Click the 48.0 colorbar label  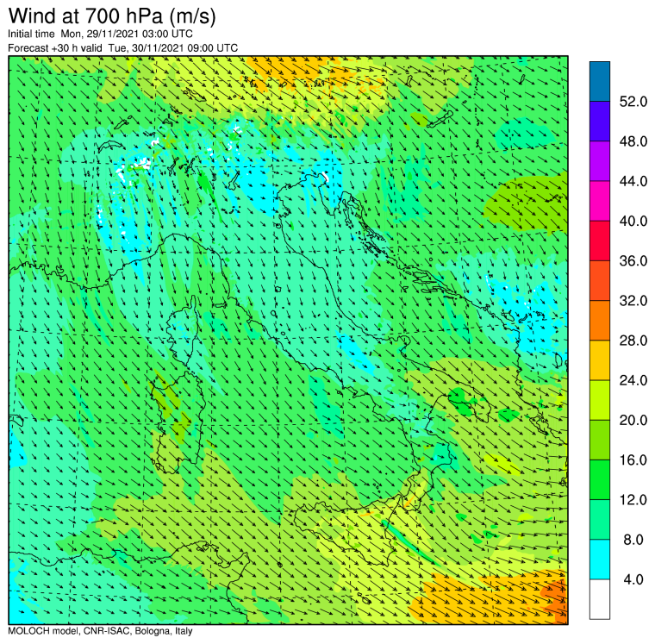point(633,141)
